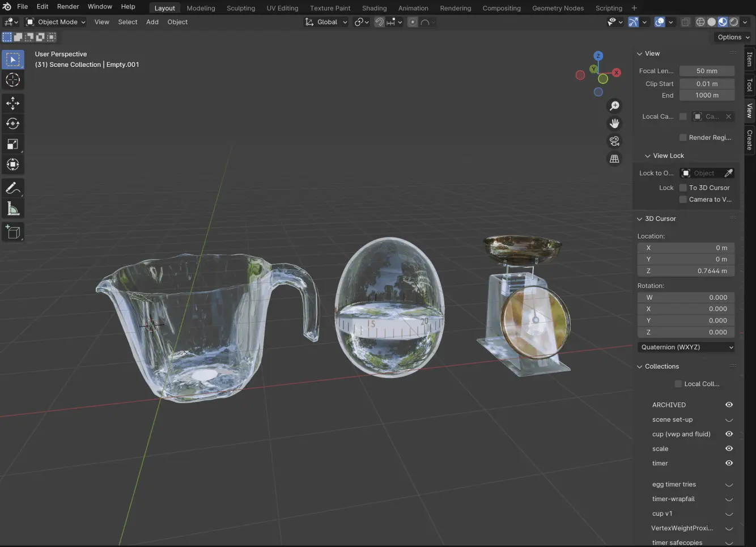Choose the Measure tool
756x547 pixels.
pyautogui.click(x=13, y=209)
